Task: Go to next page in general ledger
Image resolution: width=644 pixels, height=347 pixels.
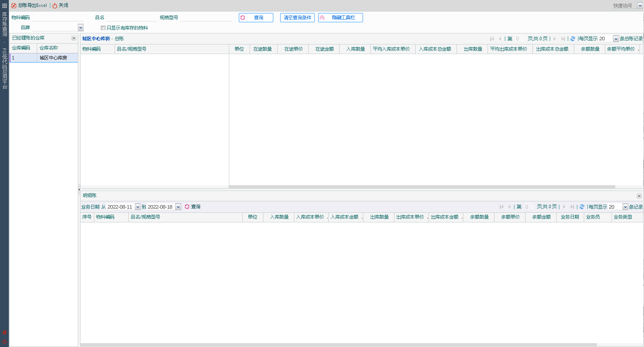Action: (x=555, y=39)
